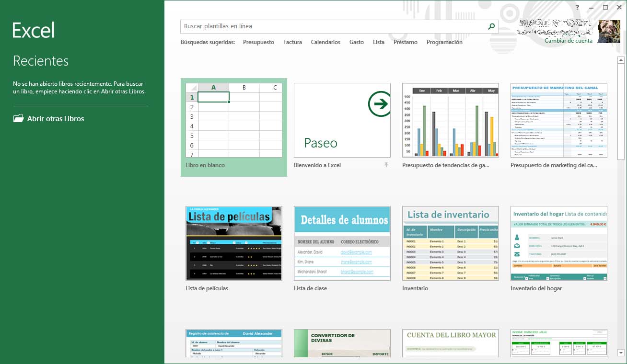Click the search magnifier icon

click(x=491, y=26)
